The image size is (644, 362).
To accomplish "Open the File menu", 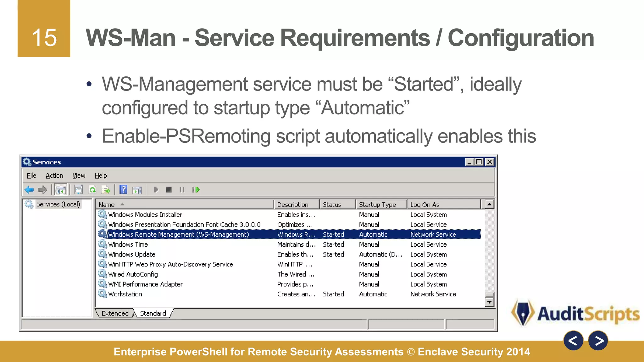I will 31,176.
